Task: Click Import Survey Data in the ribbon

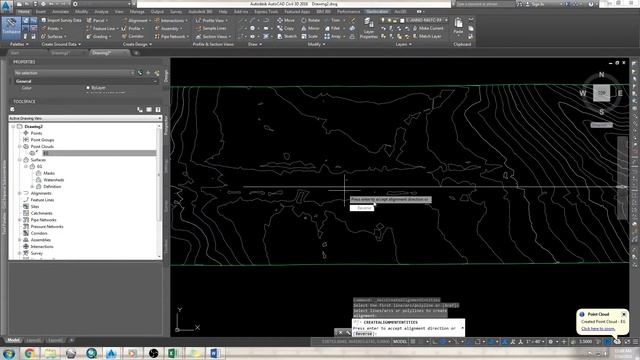Action: [61, 20]
